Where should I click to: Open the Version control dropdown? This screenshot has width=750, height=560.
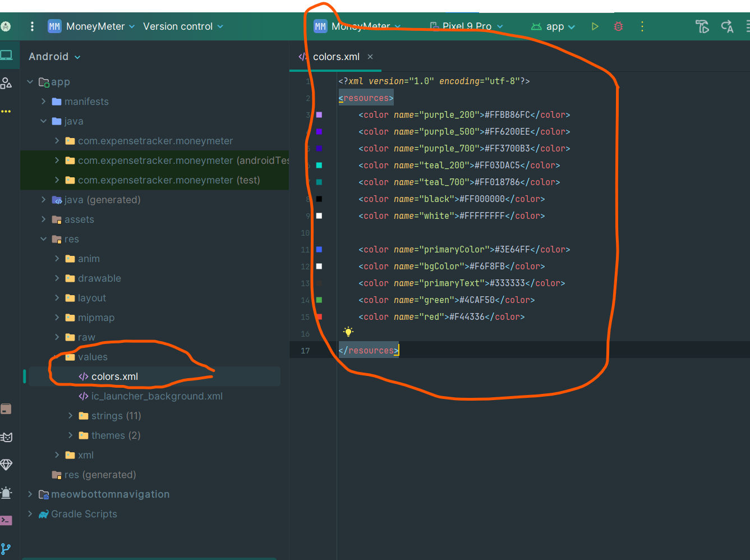pyautogui.click(x=183, y=26)
